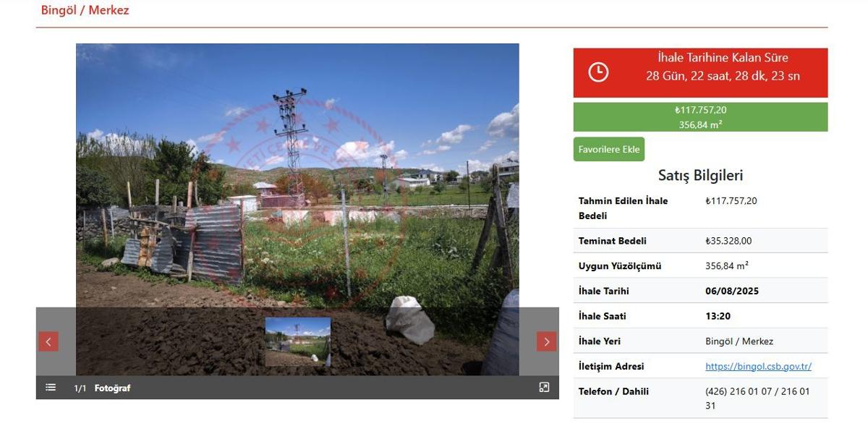The width and height of the screenshot is (868, 434).
Task: Select the İhale Saati 13:20 value
Action: (718, 316)
